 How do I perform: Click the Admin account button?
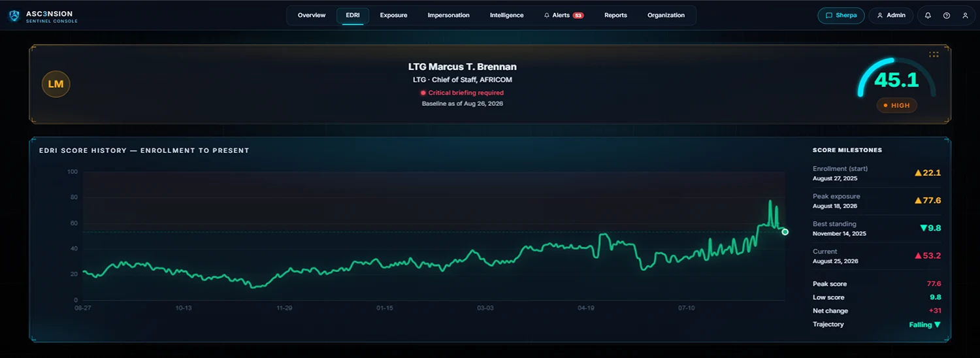click(x=890, y=16)
